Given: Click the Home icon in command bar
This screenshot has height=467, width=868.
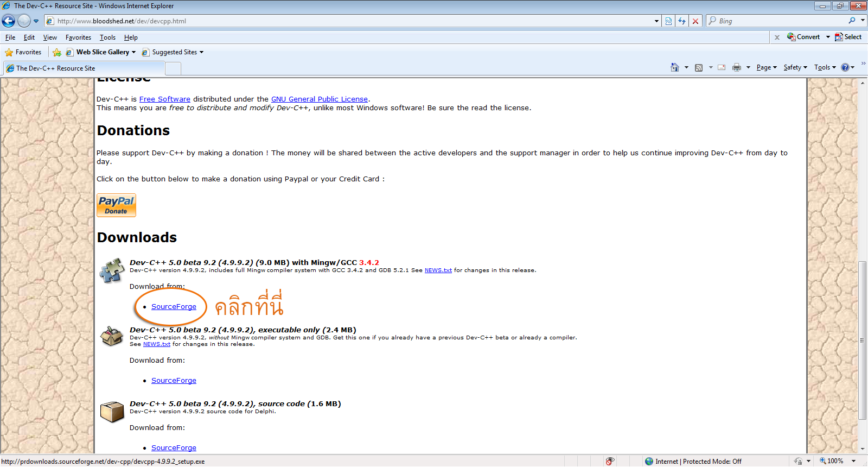Looking at the screenshot, I should [674, 67].
